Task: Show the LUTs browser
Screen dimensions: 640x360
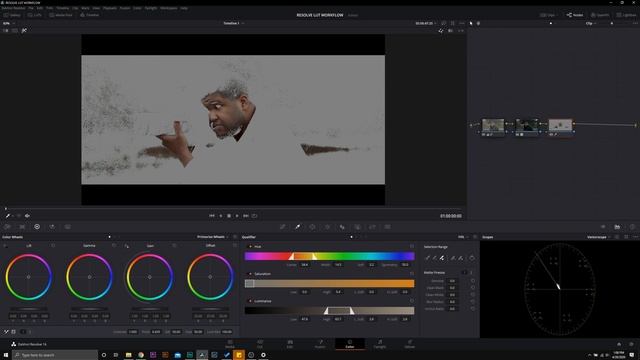Action: [35, 15]
